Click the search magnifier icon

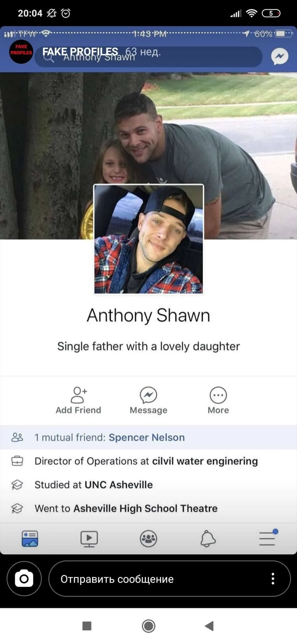pyautogui.click(x=48, y=57)
